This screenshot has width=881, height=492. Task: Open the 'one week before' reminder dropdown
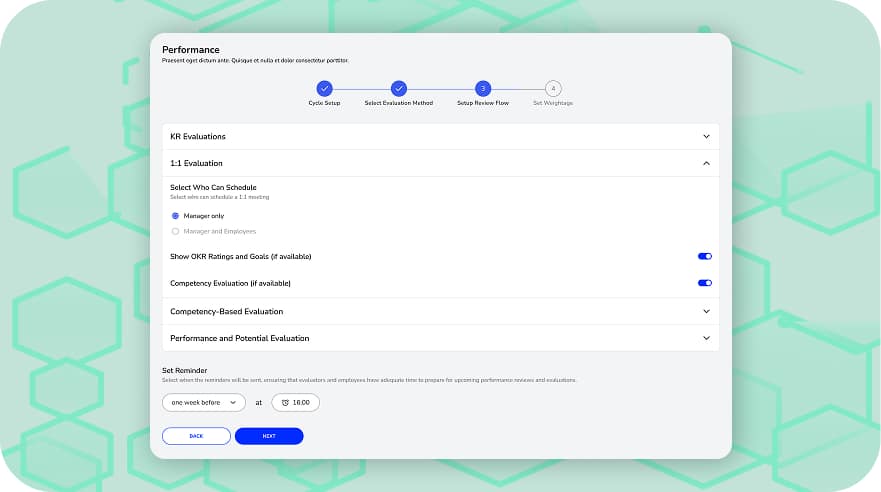(x=204, y=402)
